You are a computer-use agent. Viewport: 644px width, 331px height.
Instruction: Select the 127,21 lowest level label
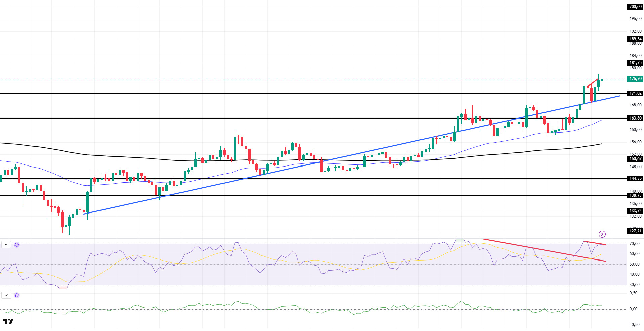[635, 231]
